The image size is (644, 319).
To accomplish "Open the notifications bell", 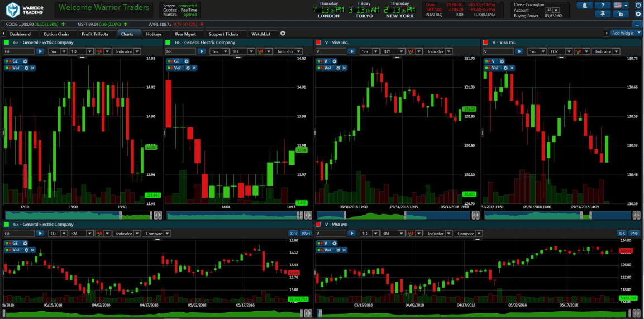I will (584, 6).
